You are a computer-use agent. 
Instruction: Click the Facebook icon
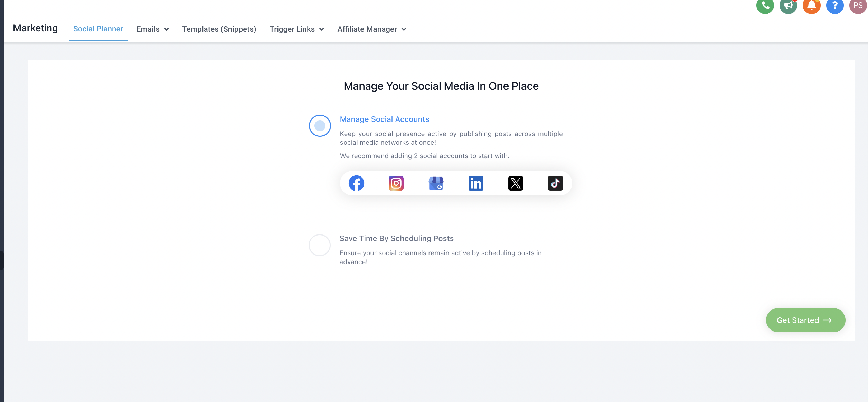click(x=356, y=183)
